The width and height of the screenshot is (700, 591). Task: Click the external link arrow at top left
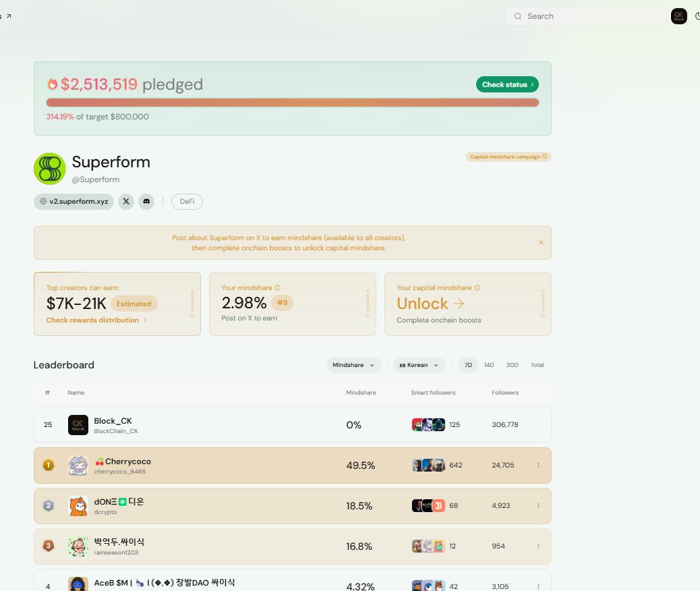coord(8,16)
